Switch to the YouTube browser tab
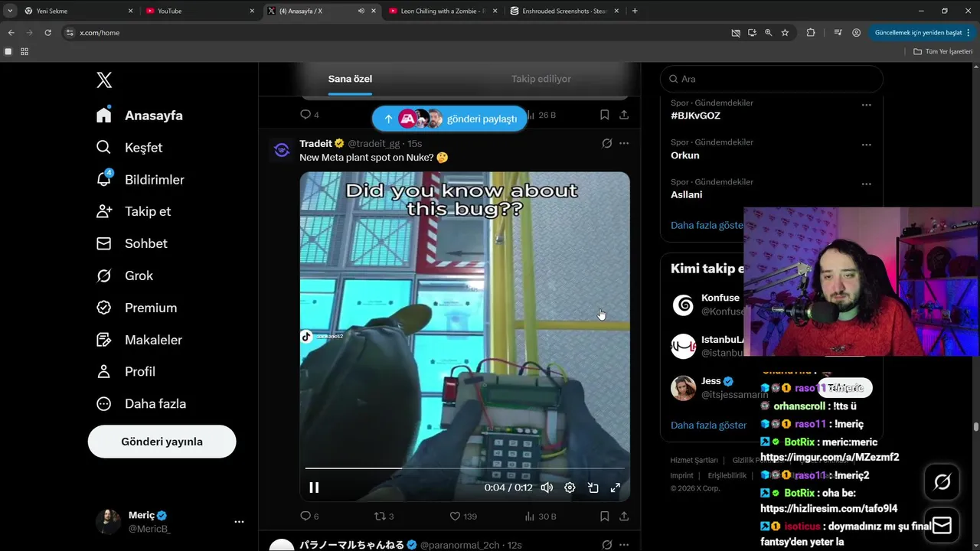This screenshot has height=551, width=980. tap(198, 11)
